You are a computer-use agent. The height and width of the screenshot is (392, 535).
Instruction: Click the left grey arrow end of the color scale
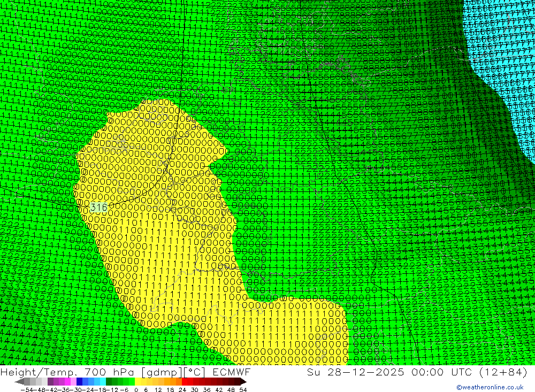19,382
